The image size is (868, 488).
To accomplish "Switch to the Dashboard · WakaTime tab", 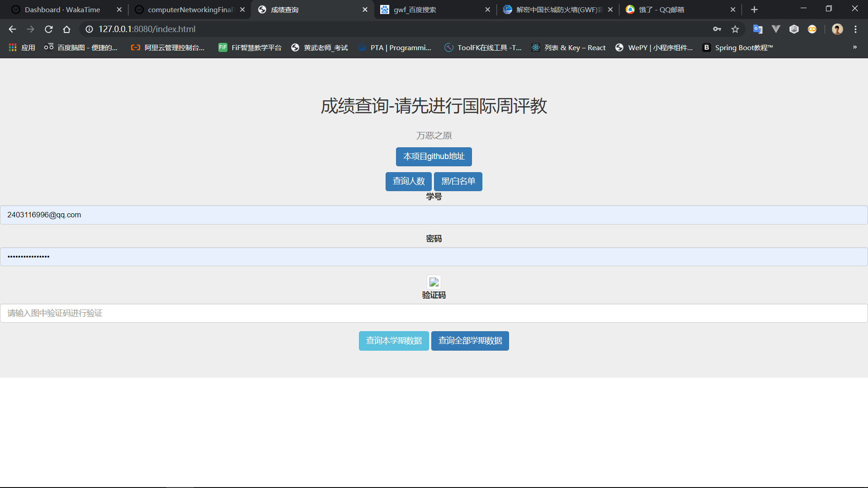I will [62, 9].
